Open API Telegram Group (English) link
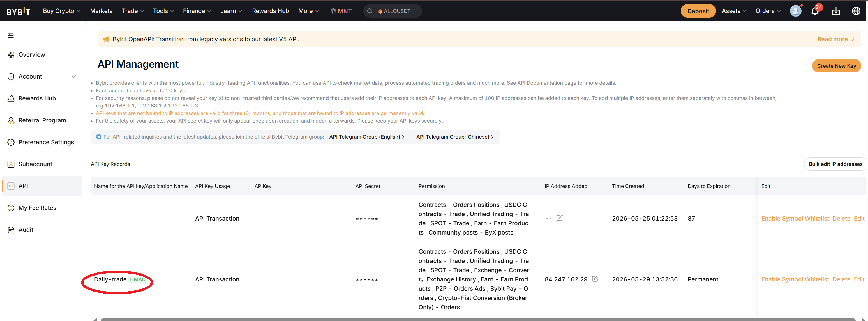868x321 pixels. [367, 137]
